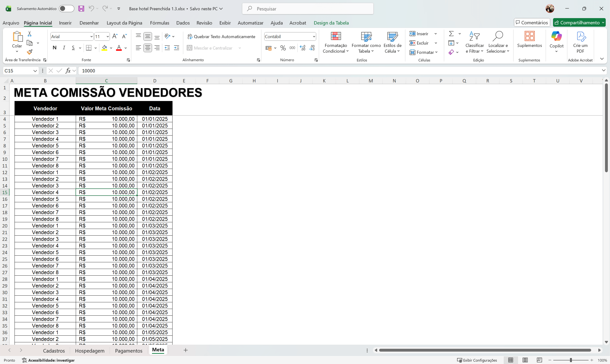The image size is (610, 364).
Task: Open the Fórmulas ribbon tab
Action: pyautogui.click(x=159, y=23)
